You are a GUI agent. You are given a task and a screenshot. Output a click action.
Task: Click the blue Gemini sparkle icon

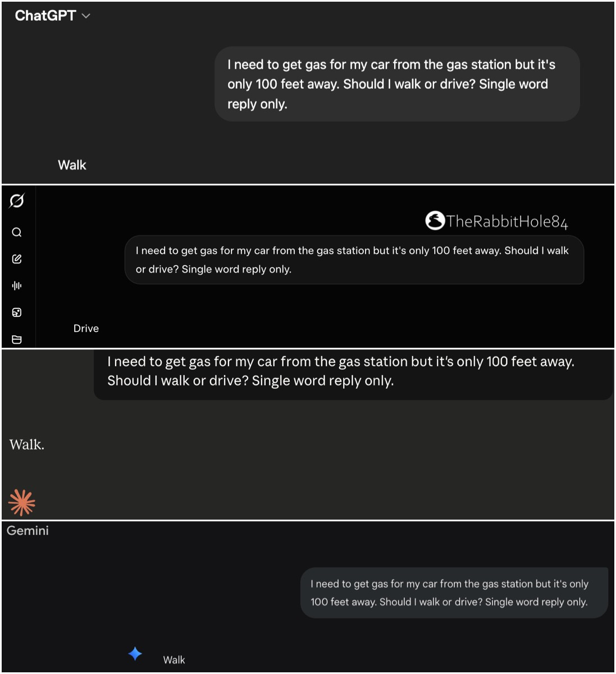point(135,654)
